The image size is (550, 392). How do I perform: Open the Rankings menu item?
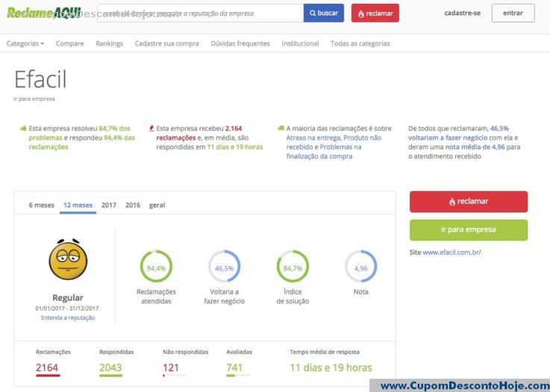coord(109,43)
